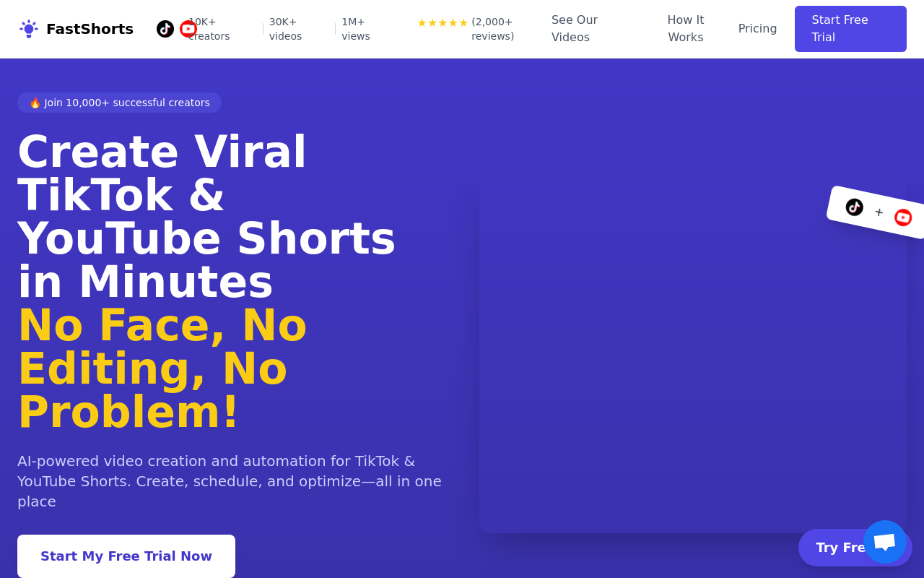Viewport: 924px width, 578px height.
Task: Click the FastShorts lightbulb logo icon
Action: click(x=29, y=29)
